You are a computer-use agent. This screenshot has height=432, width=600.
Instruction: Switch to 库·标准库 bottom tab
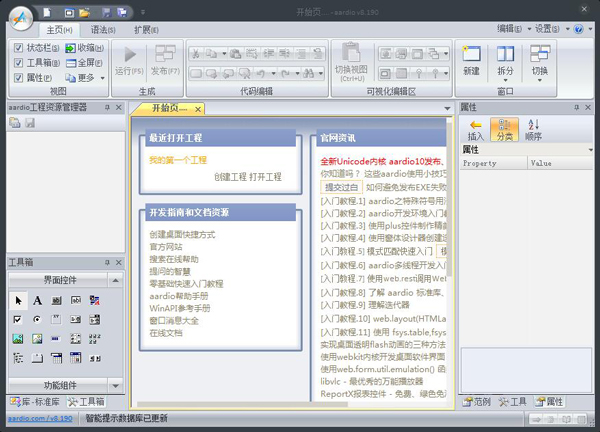coord(35,402)
